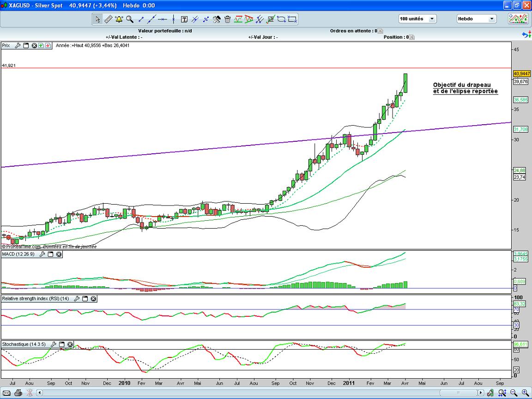Click the zoom in magnifier at bottom right
The height and width of the screenshot is (399, 532).
tap(525, 393)
